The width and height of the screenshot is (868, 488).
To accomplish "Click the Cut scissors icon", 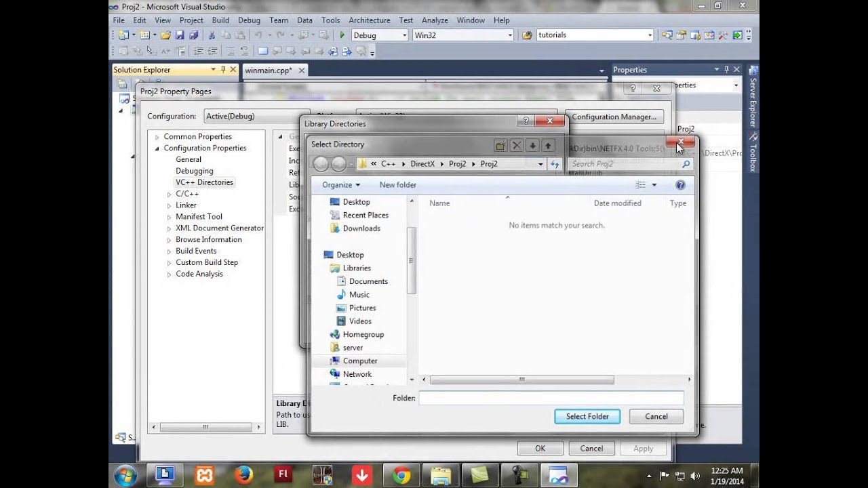I will [212, 35].
